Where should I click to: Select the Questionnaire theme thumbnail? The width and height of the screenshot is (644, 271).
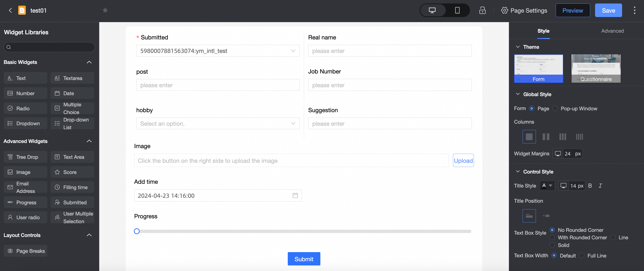coord(596,69)
